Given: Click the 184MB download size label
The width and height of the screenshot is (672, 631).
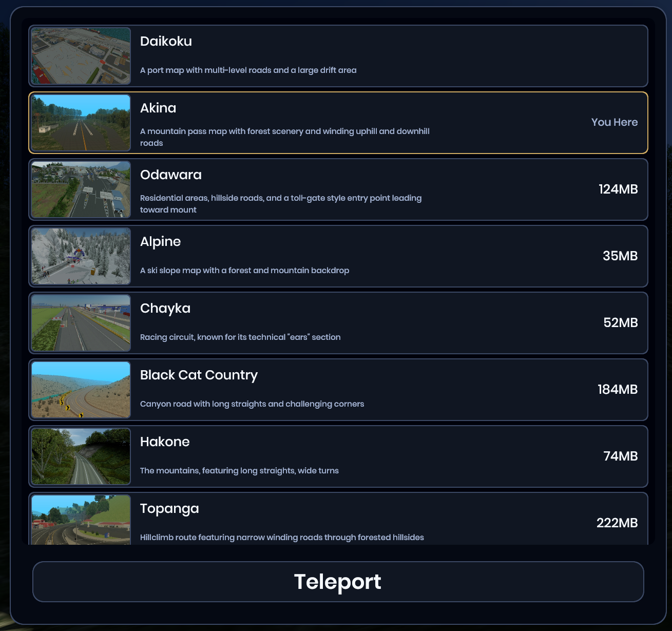Looking at the screenshot, I should 617,390.
